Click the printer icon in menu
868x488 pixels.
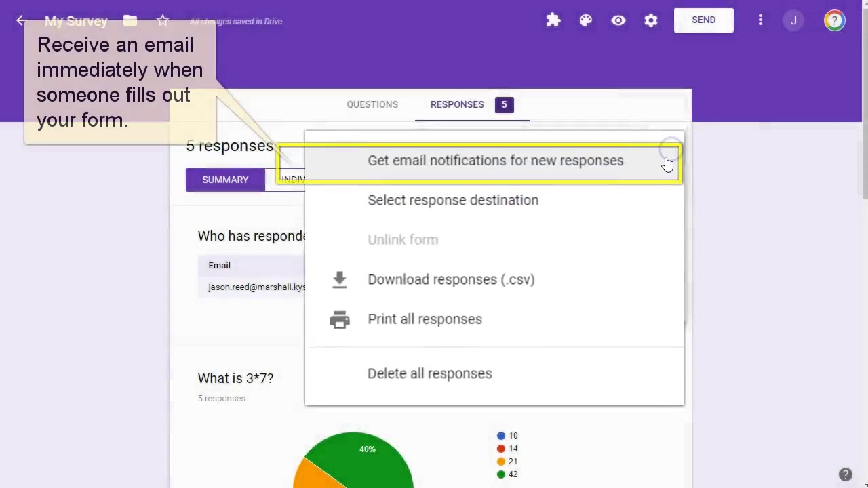tap(340, 319)
